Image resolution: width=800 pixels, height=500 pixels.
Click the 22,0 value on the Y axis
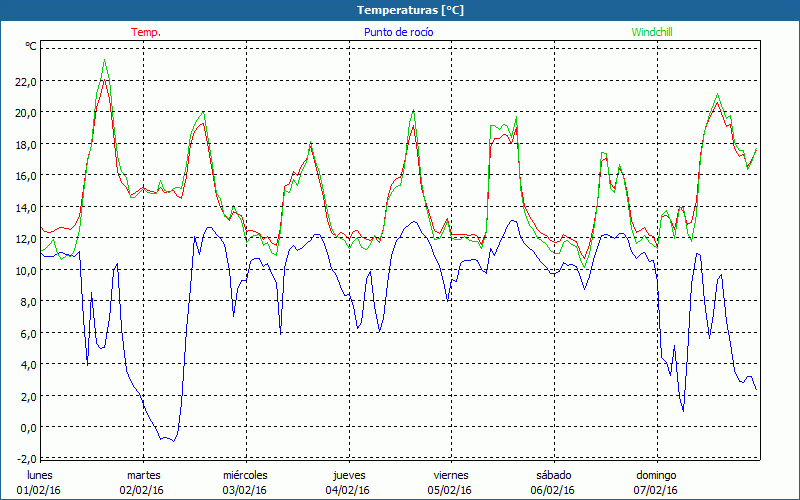tap(24, 81)
